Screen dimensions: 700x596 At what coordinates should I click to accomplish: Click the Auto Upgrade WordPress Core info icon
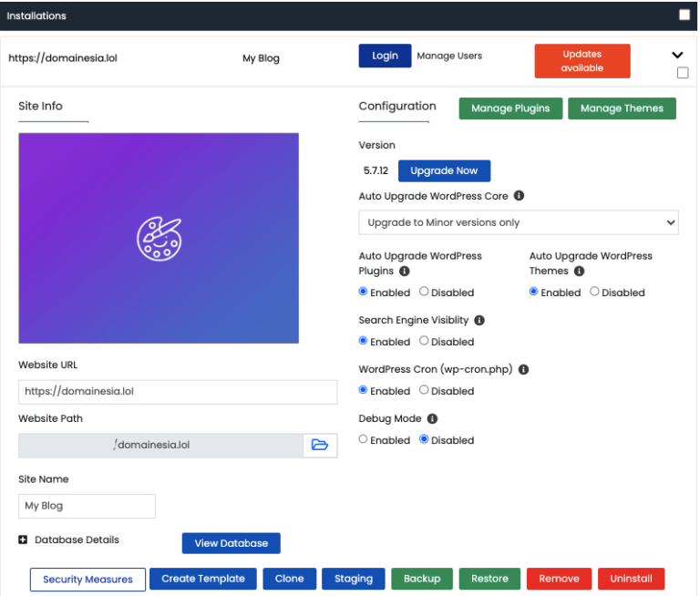519,196
